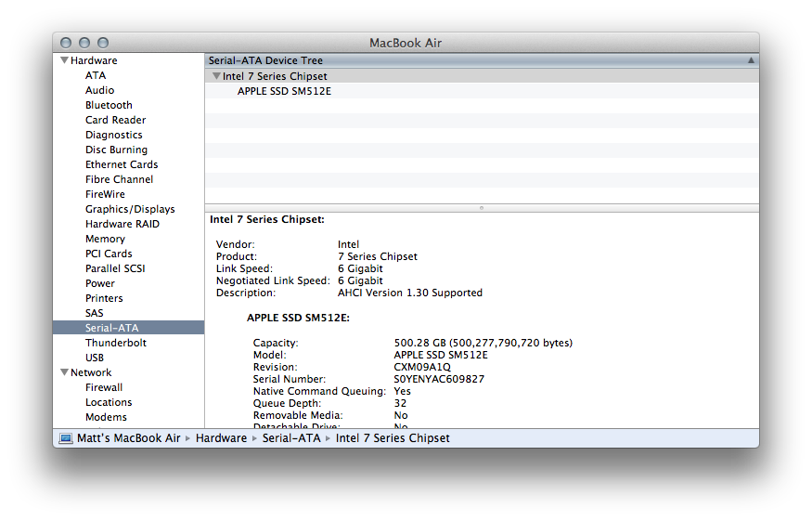The height and width of the screenshot is (521, 812).
Task: Click the revision value CXM09A1Q
Action: pyautogui.click(x=422, y=367)
